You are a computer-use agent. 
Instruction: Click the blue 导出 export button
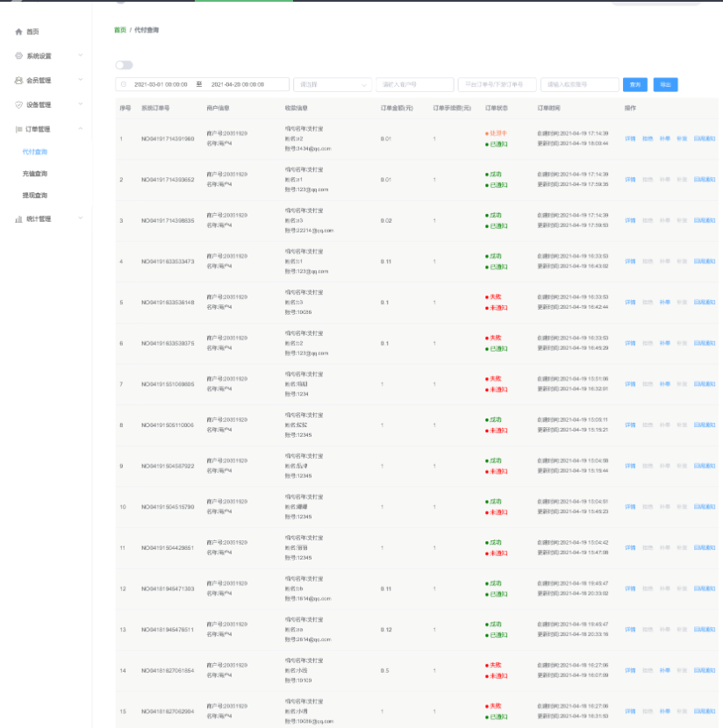665,85
